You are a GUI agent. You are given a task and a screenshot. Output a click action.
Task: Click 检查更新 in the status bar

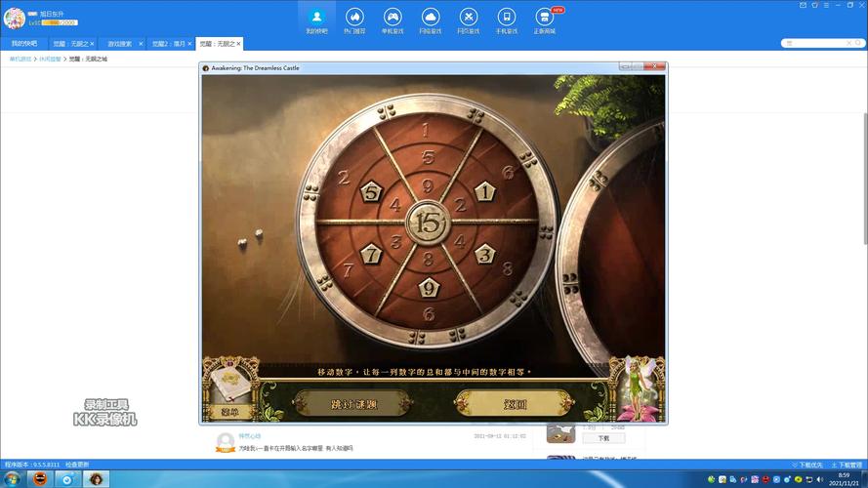(77, 465)
